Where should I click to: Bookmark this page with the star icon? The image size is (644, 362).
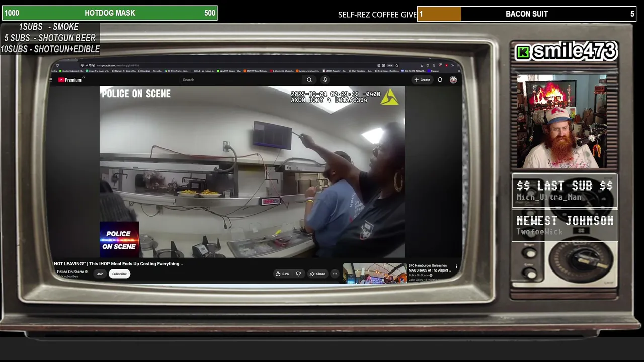coord(397,65)
